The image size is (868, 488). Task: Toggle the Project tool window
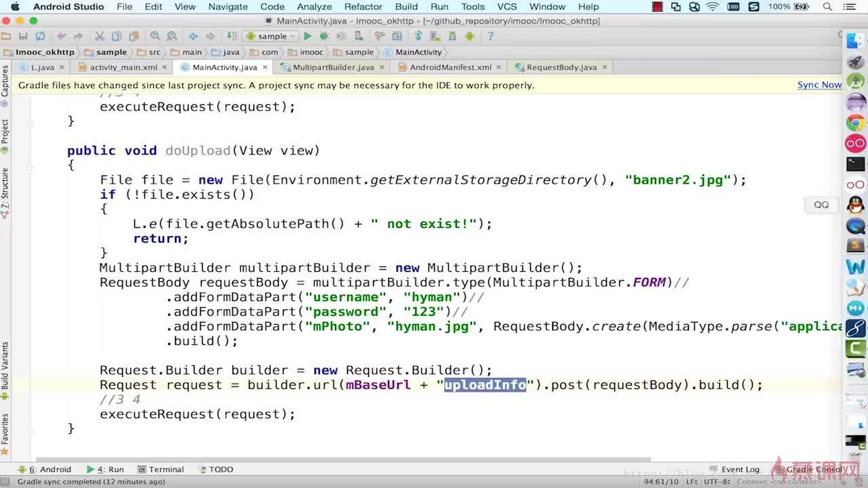pyautogui.click(x=5, y=138)
